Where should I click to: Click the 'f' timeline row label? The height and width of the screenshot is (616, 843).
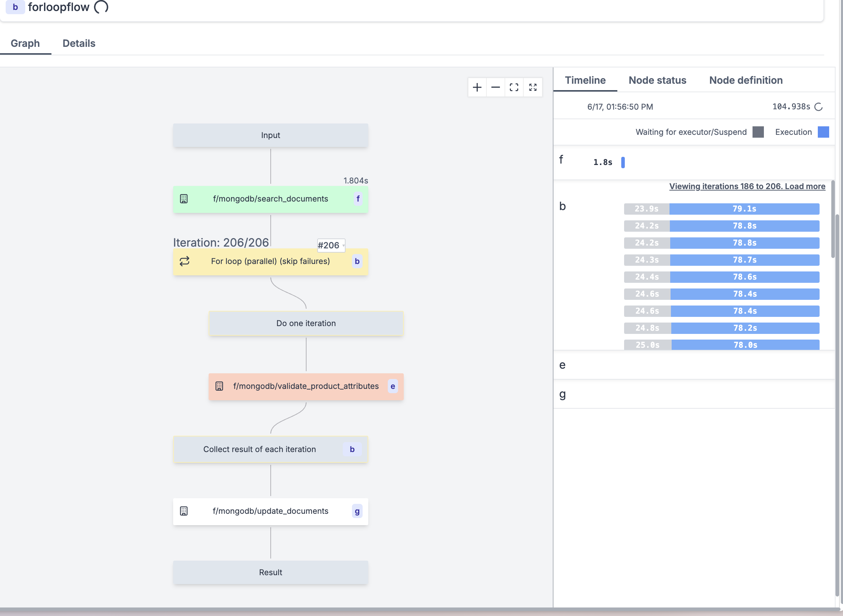pyautogui.click(x=561, y=160)
